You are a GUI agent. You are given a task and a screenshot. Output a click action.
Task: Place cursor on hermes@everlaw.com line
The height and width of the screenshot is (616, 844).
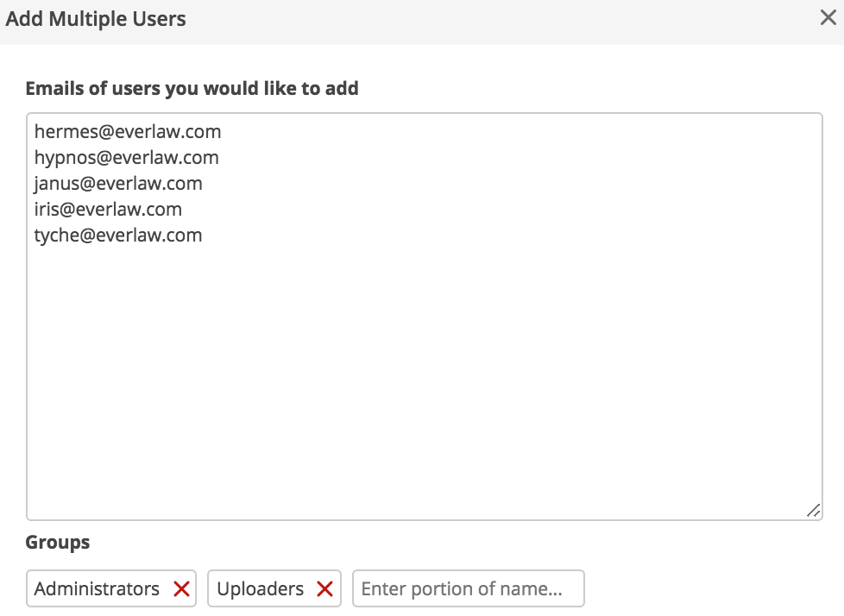[128, 132]
